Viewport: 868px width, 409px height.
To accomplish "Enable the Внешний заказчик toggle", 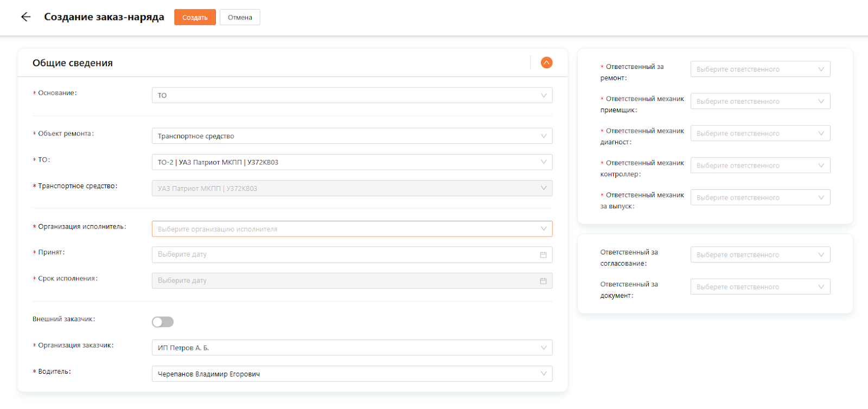I will tap(163, 322).
